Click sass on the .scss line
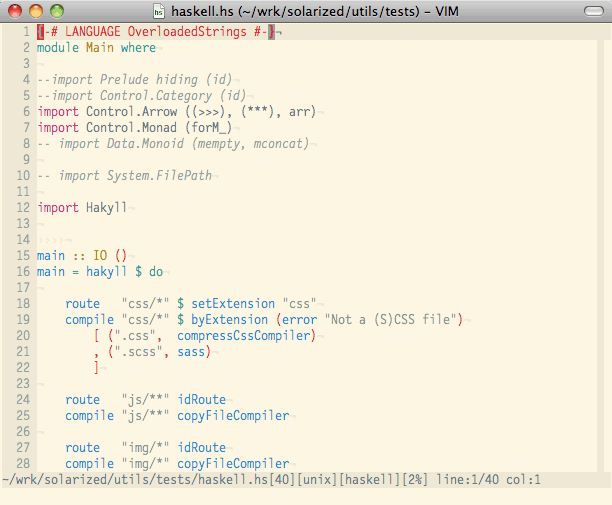The height and width of the screenshot is (505, 612). coord(192,352)
